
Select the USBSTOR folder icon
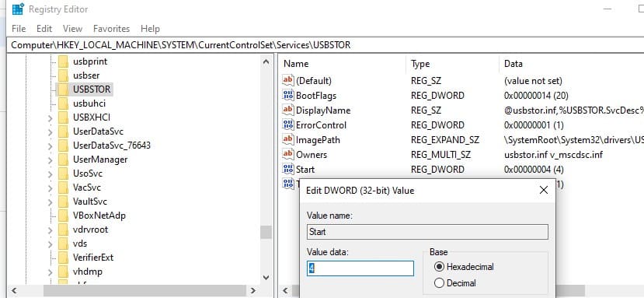click(63, 89)
